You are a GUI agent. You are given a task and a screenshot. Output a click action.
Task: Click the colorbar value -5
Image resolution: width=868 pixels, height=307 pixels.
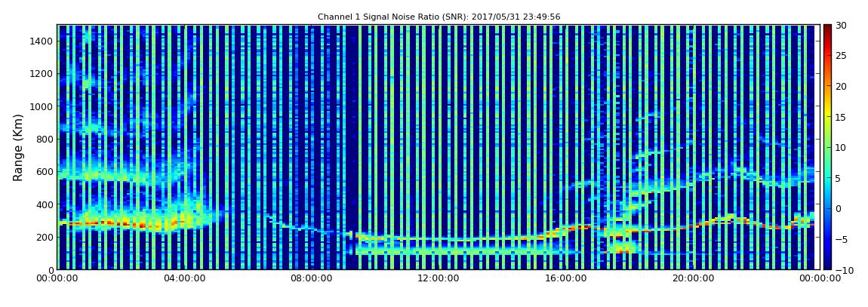tap(841, 240)
